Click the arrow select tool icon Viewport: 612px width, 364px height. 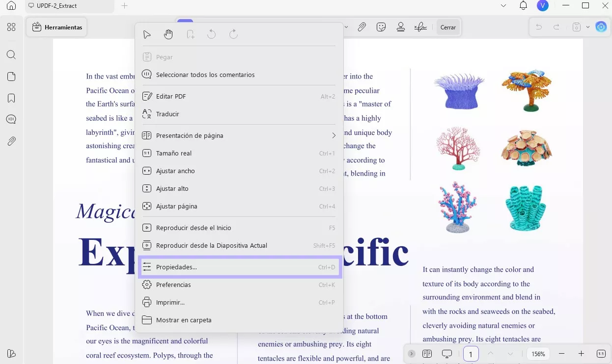[147, 34]
